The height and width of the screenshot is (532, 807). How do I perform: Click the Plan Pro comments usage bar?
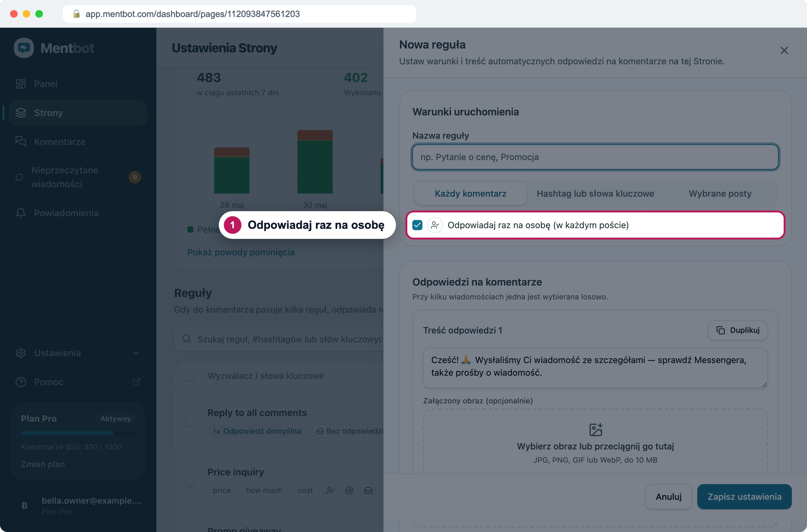tap(78, 433)
